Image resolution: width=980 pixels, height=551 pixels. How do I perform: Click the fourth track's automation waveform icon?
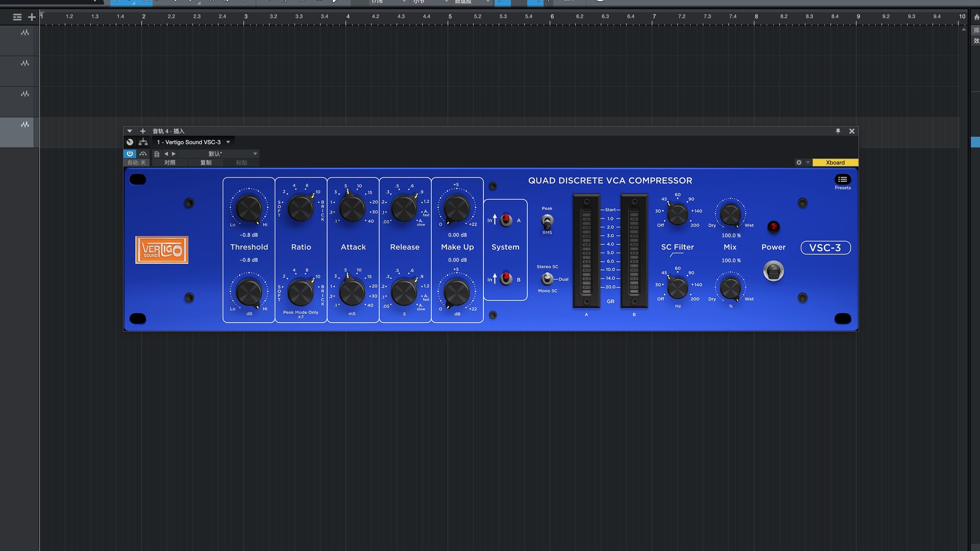[x=25, y=124]
